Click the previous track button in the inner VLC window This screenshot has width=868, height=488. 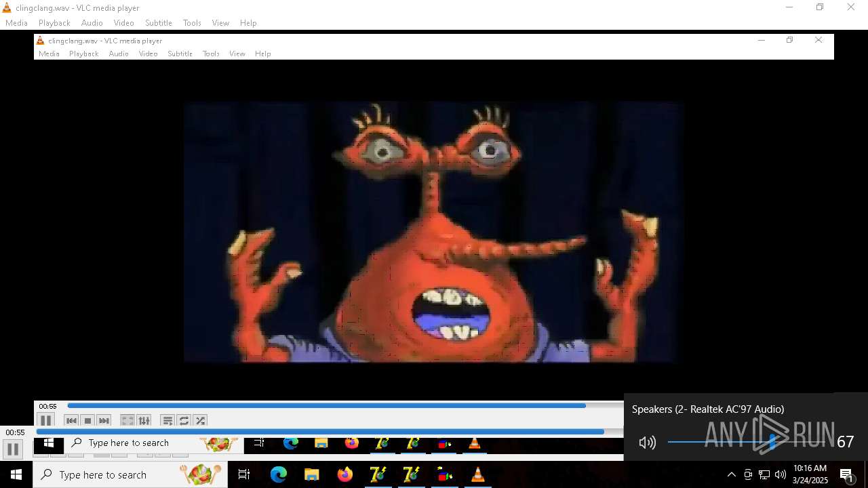point(72,421)
